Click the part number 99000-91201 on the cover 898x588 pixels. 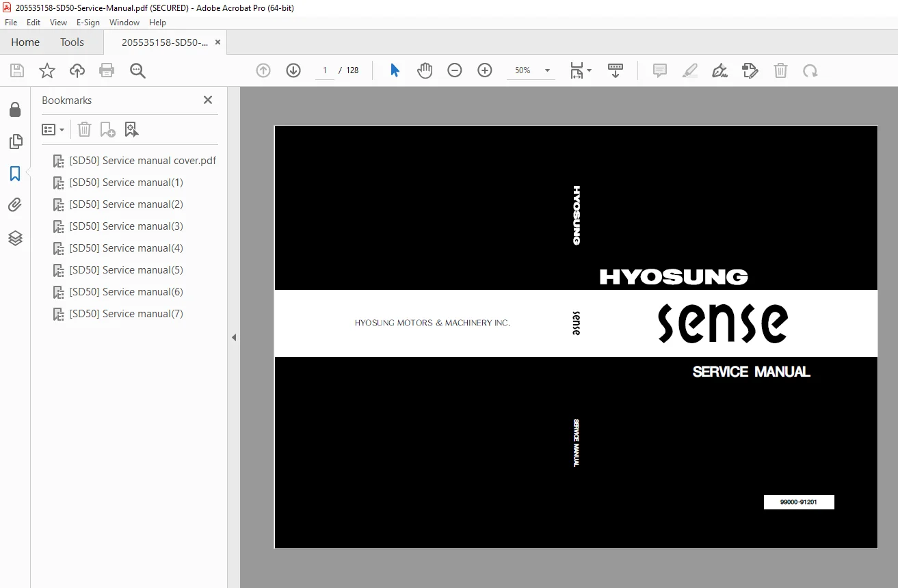pos(799,503)
